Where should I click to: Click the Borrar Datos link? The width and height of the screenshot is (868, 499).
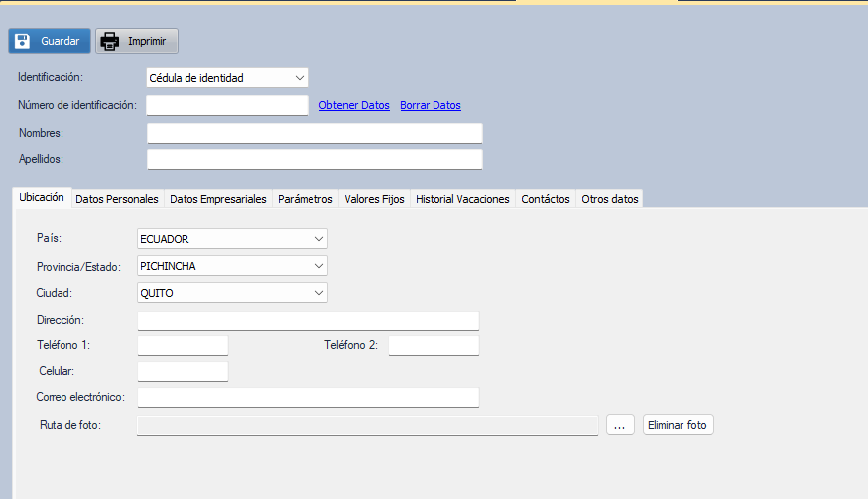click(431, 105)
